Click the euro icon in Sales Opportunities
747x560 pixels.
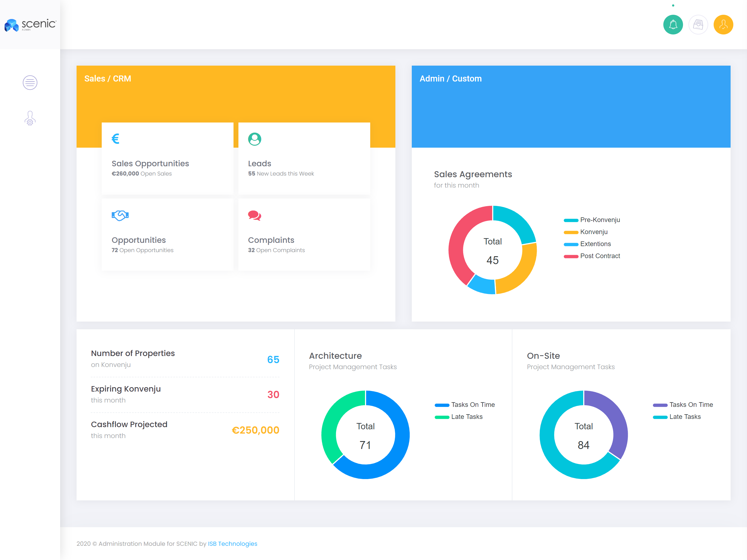(115, 138)
